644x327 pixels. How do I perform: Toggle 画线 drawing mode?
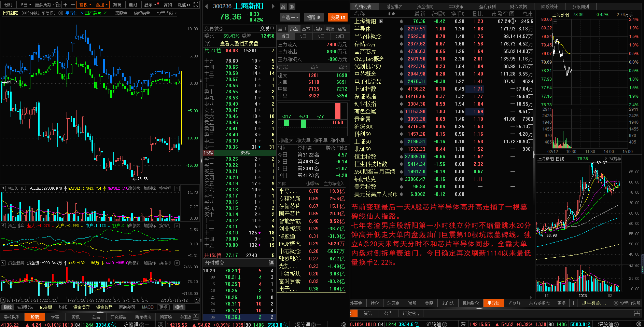[134, 5]
